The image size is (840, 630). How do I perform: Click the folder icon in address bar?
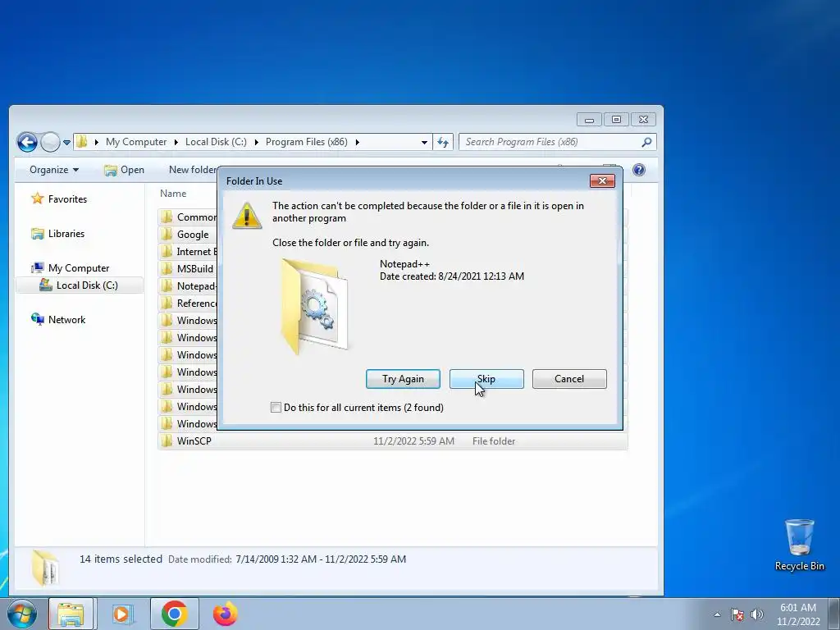[82, 142]
